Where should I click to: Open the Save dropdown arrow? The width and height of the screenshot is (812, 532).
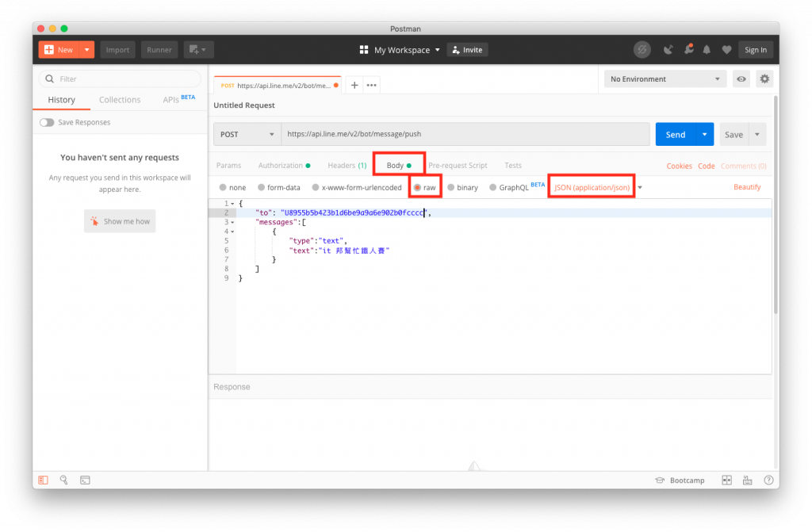[x=757, y=134]
